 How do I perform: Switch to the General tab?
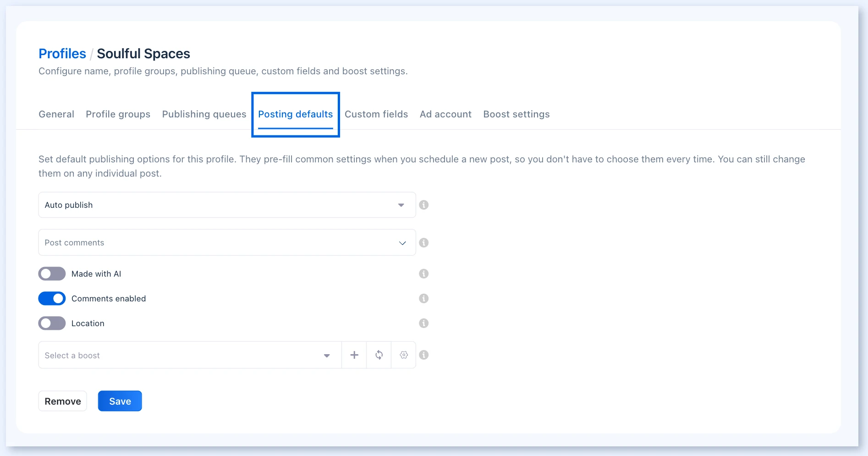[x=56, y=114]
